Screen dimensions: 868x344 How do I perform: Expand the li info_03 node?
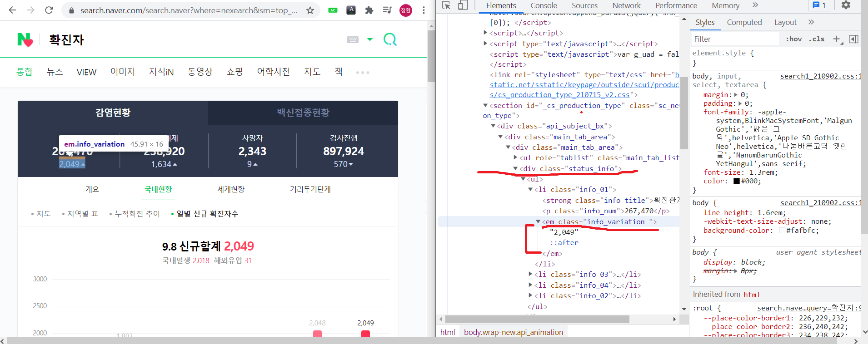pos(530,274)
